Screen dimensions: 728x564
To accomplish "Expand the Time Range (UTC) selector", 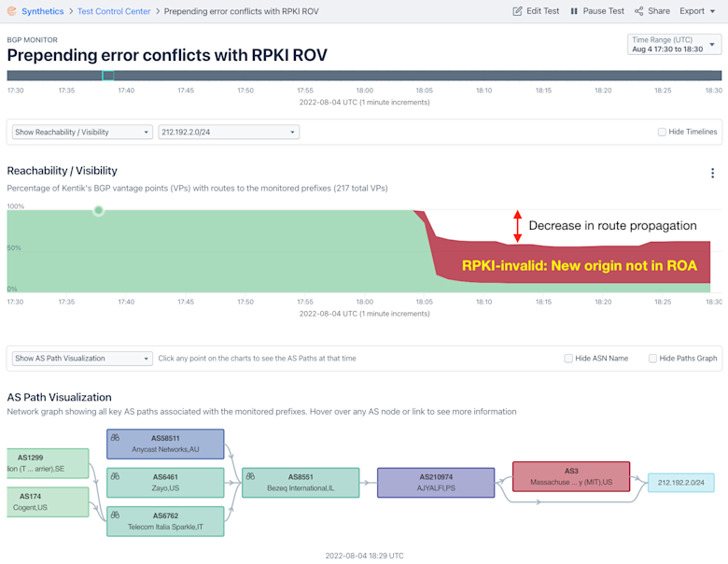I will point(674,44).
